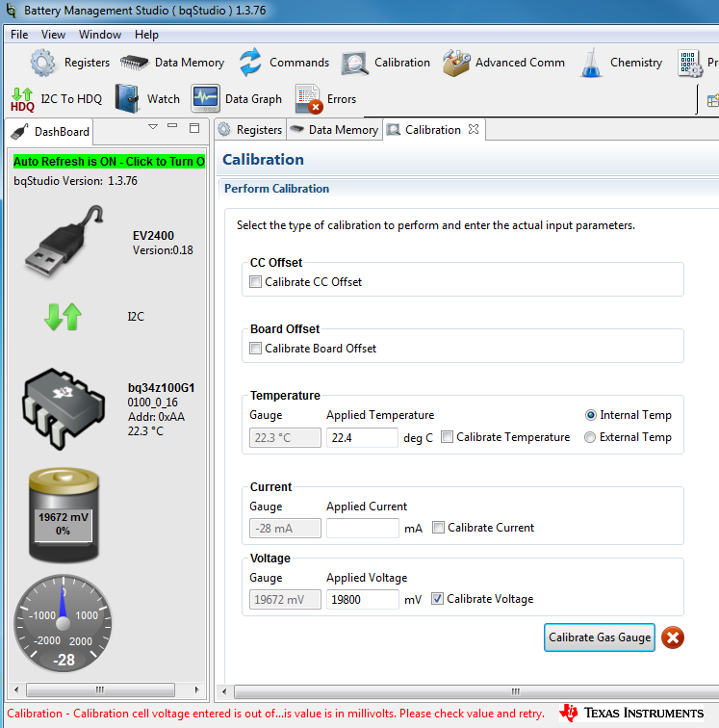Click the Calibration pane scrollbar thumb
719x728 pixels.
[x=476, y=691]
